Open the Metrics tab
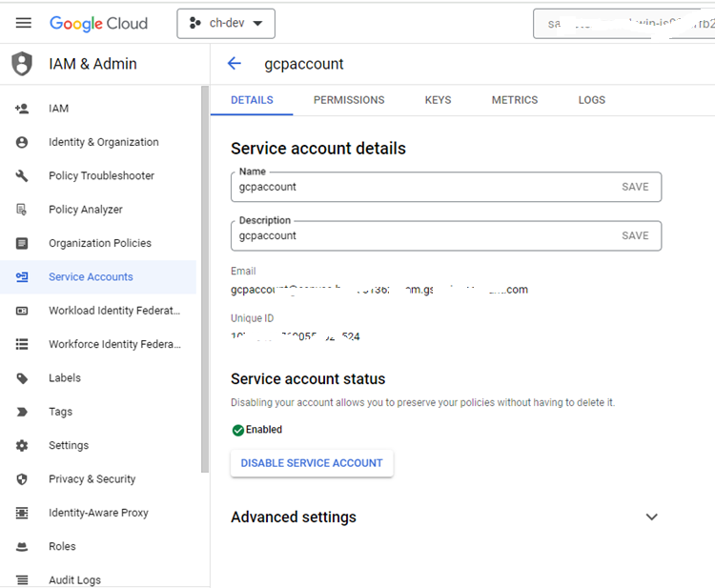The width and height of the screenshot is (715, 588). pos(514,100)
